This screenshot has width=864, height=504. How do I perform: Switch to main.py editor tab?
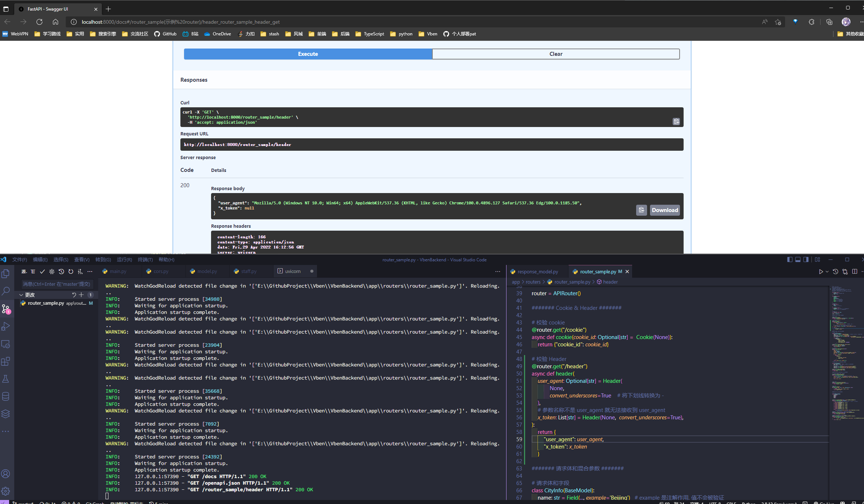point(118,271)
